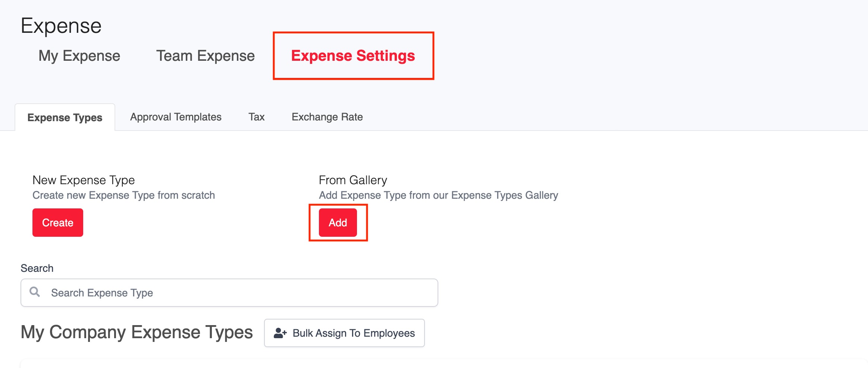The image size is (868, 368).
Task: Click the New Expense Type heading
Action: [x=84, y=180]
